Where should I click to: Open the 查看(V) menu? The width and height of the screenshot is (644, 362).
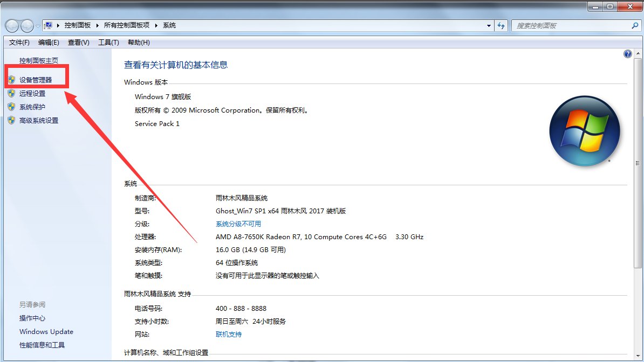click(x=78, y=43)
